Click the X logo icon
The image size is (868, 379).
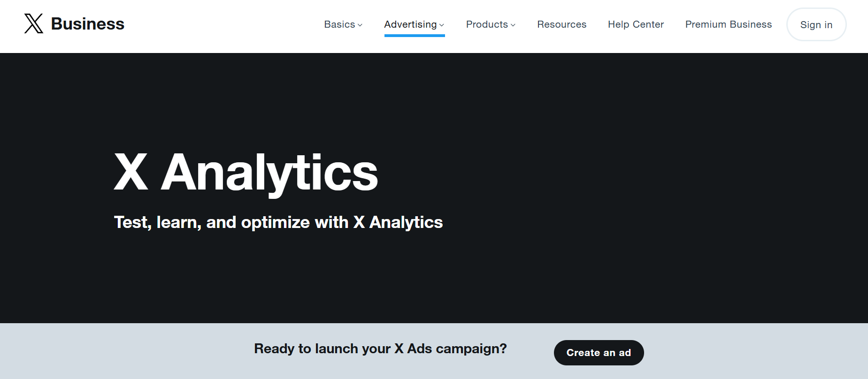coord(34,23)
